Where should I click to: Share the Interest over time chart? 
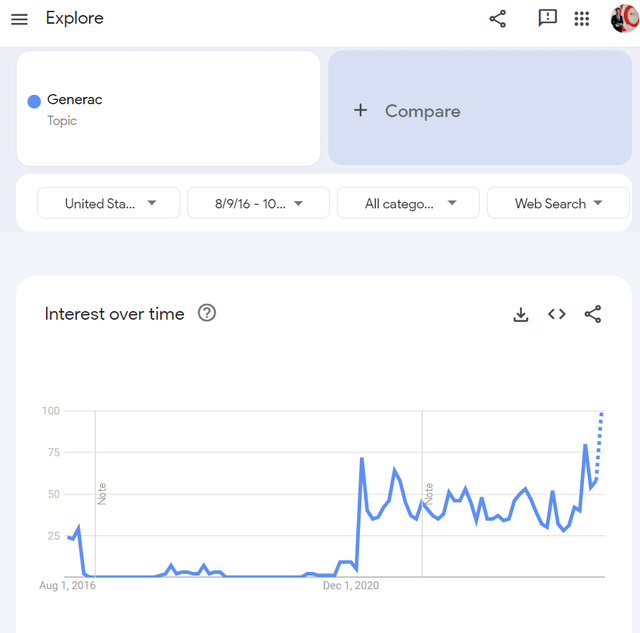click(593, 314)
